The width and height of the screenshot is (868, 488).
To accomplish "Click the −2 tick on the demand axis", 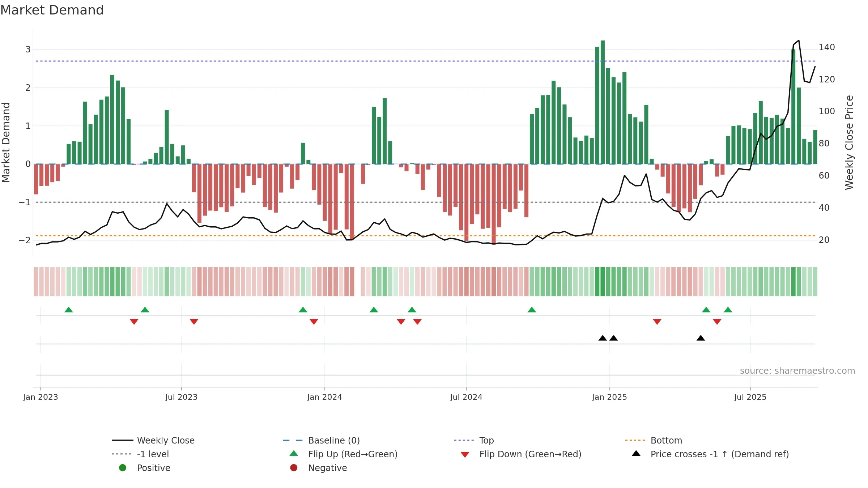I will [24, 240].
